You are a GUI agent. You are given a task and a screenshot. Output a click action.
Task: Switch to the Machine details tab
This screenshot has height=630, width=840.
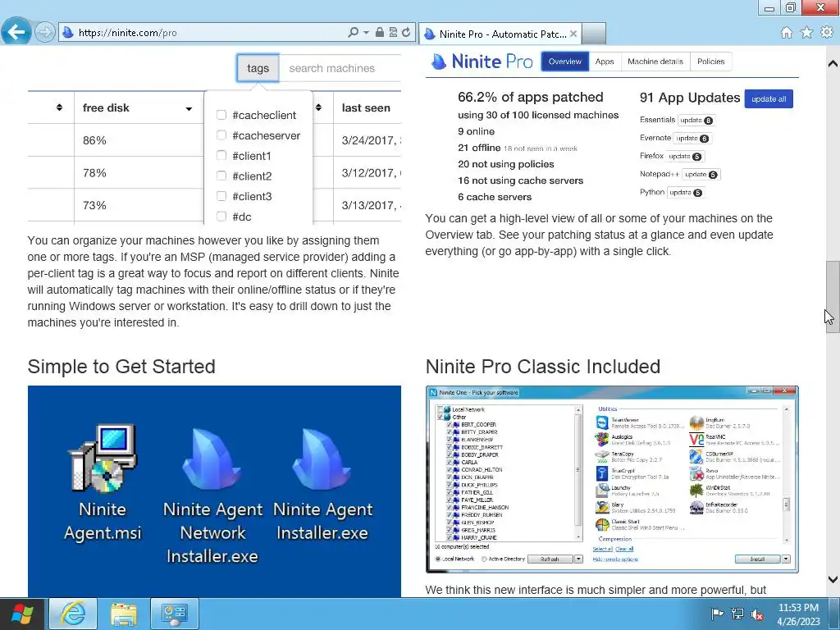(x=655, y=62)
